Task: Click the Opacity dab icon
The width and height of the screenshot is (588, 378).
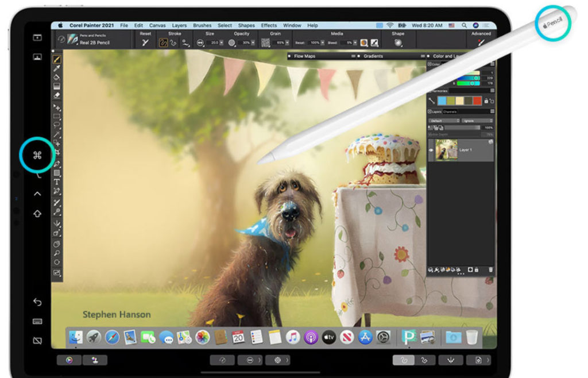Action: [x=232, y=43]
